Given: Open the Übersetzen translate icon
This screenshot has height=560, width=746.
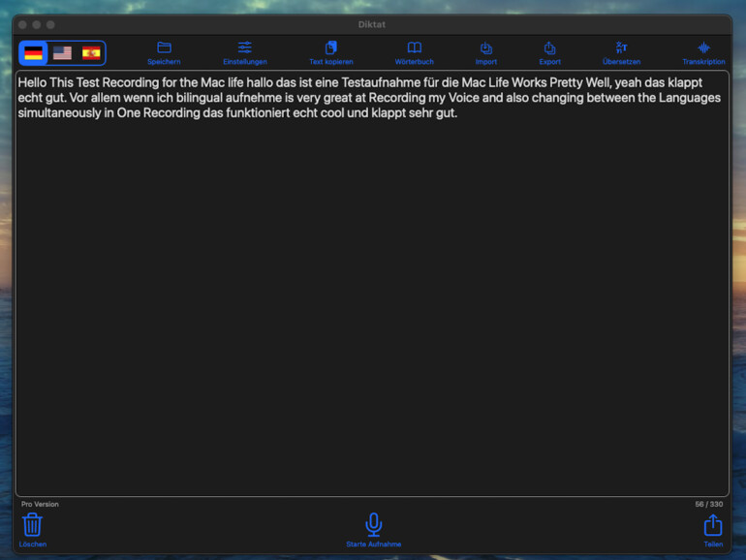Looking at the screenshot, I should click(x=621, y=47).
